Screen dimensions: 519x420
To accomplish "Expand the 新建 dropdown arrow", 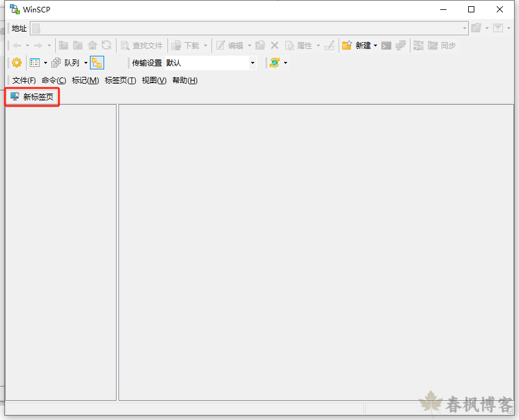I will [375, 46].
